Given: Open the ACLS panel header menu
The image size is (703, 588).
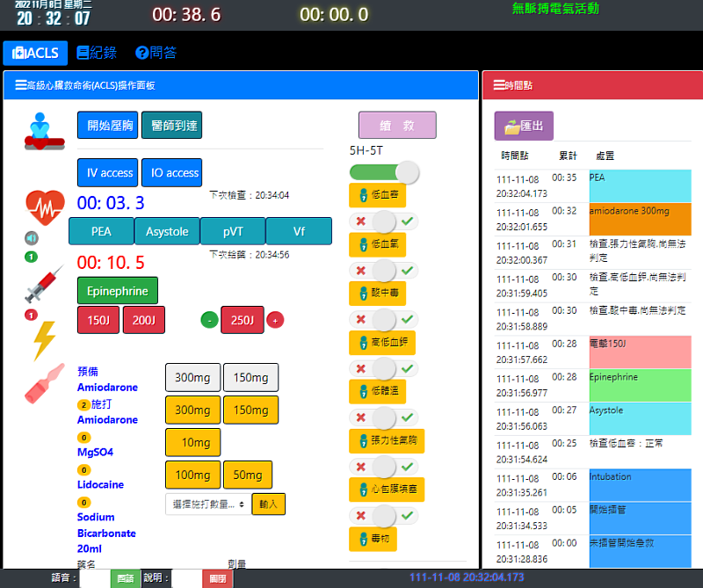Looking at the screenshot, I should pos(18,85).
